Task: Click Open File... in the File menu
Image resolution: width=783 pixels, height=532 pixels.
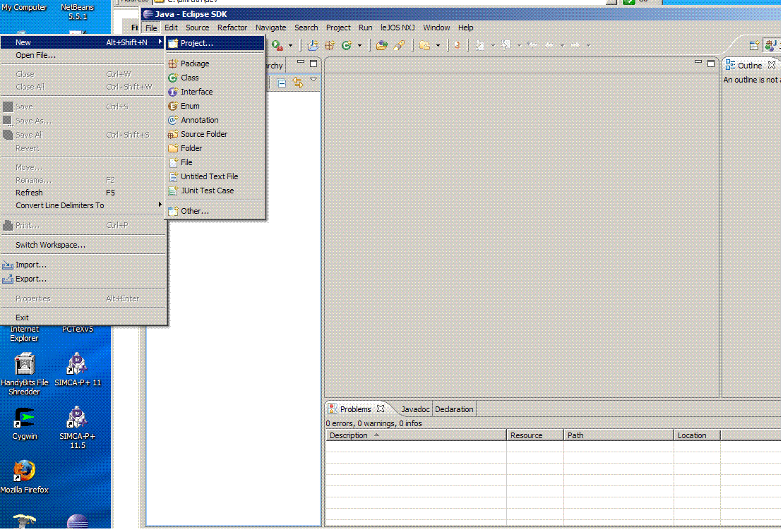Action: click(83, 56)
